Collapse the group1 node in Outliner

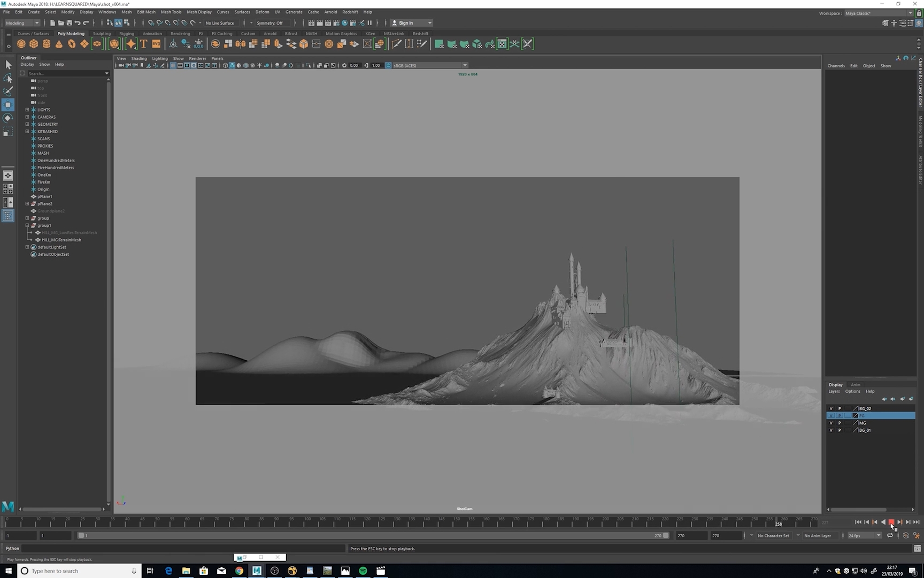point(27,225)
